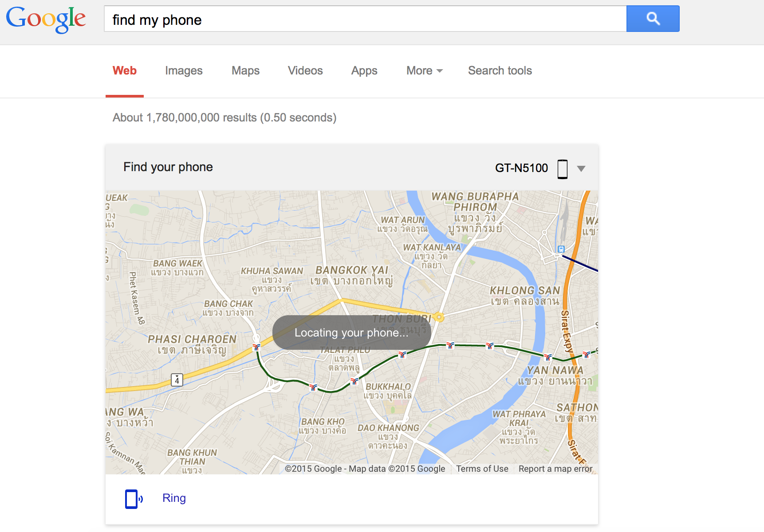
Task: Click the ringing phone icon
Action: (x=133, y=499)
